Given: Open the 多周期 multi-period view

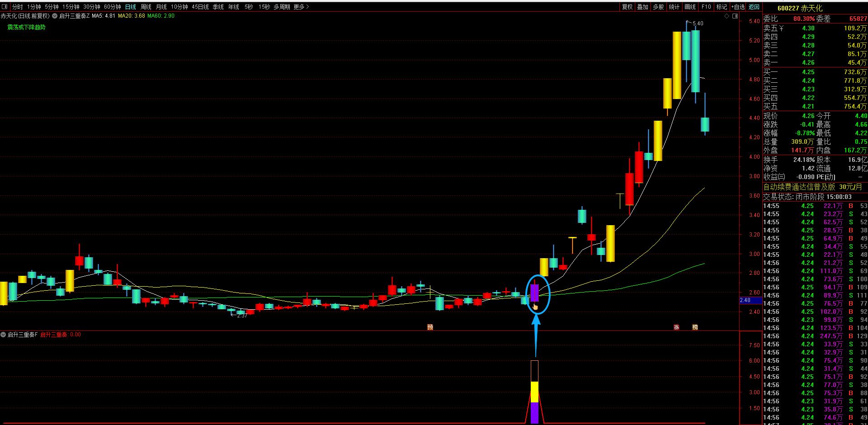Looking at the screenshot, I should coord(282,7).
